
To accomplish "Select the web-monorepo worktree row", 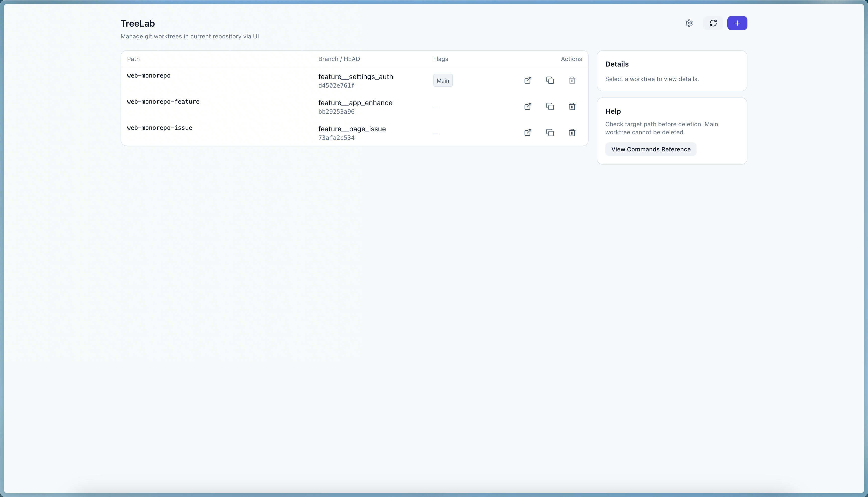I will 149,76.
